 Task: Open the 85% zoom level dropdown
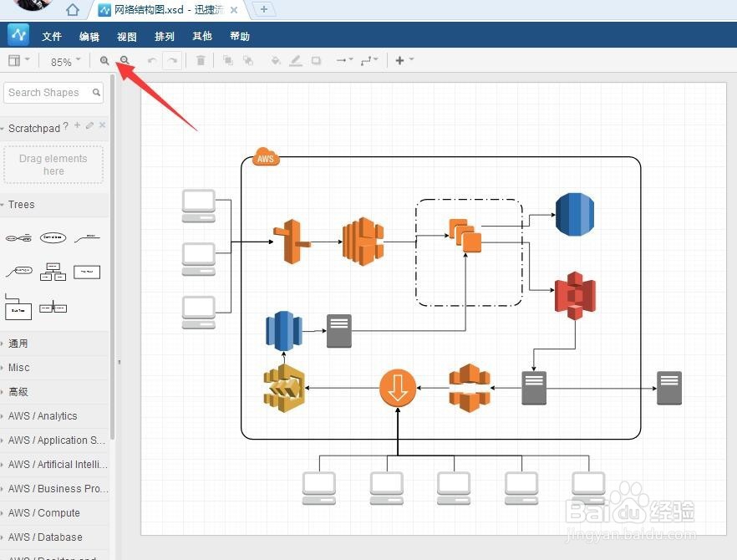tap(66, 62)
